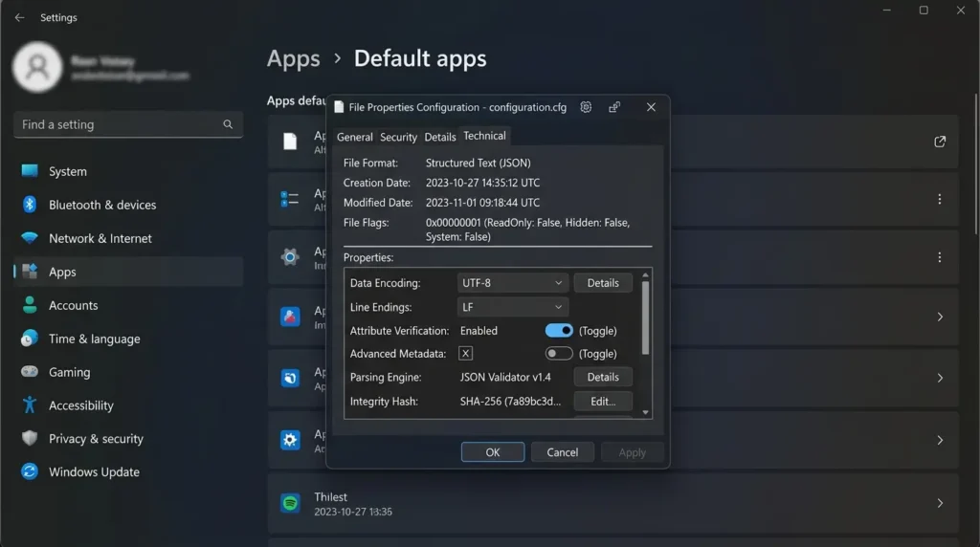This screenshot has height=547, width=980.
Task: Click the Cancel button
Action: tap(563, 452)
